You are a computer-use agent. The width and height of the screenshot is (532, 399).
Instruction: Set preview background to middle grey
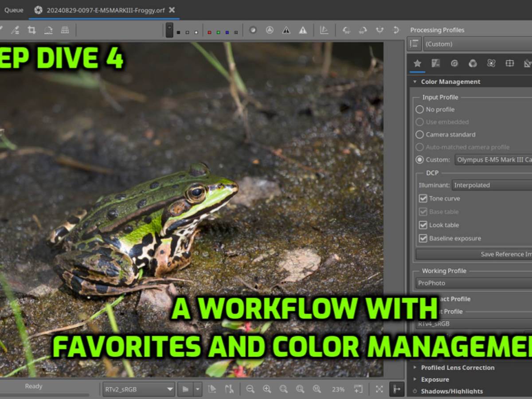click(187, 32)
